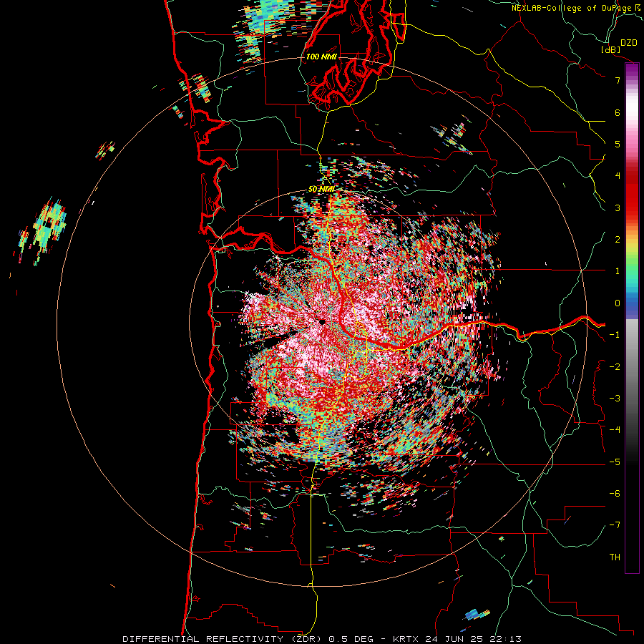Click the [dB] units label

[x=611, y=49]
